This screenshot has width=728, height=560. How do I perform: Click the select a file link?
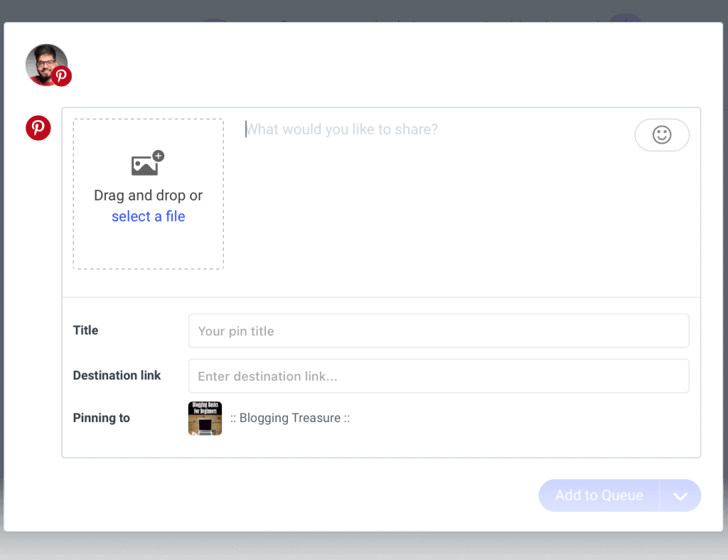[148, 216]
